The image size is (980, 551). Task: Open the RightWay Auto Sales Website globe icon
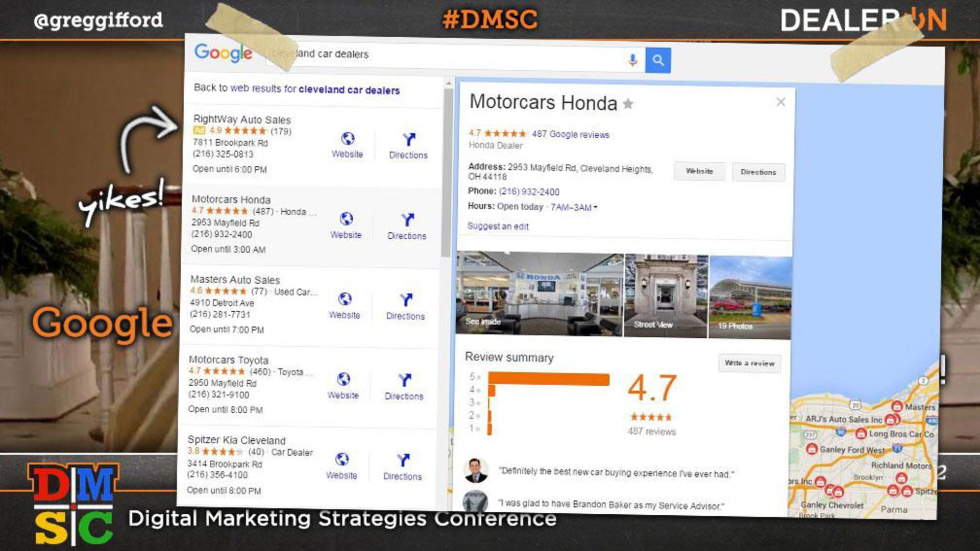348,139
